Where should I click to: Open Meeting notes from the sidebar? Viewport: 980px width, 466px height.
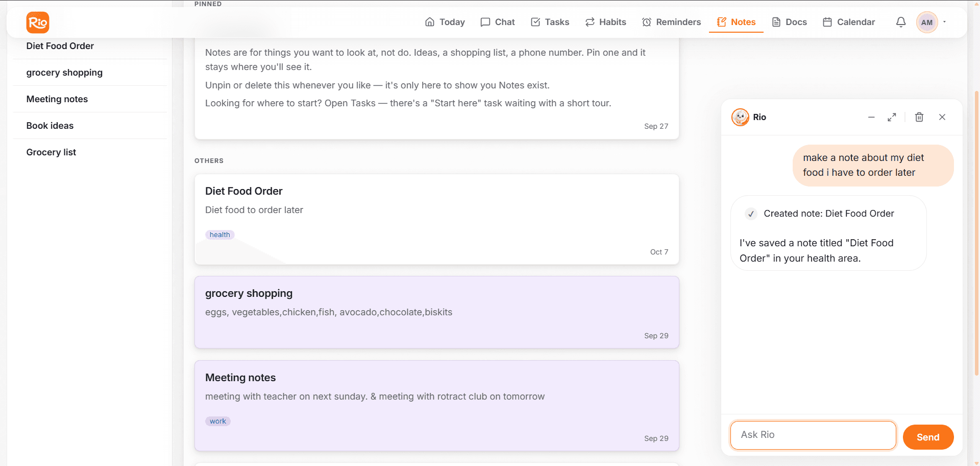pos(90,99)
